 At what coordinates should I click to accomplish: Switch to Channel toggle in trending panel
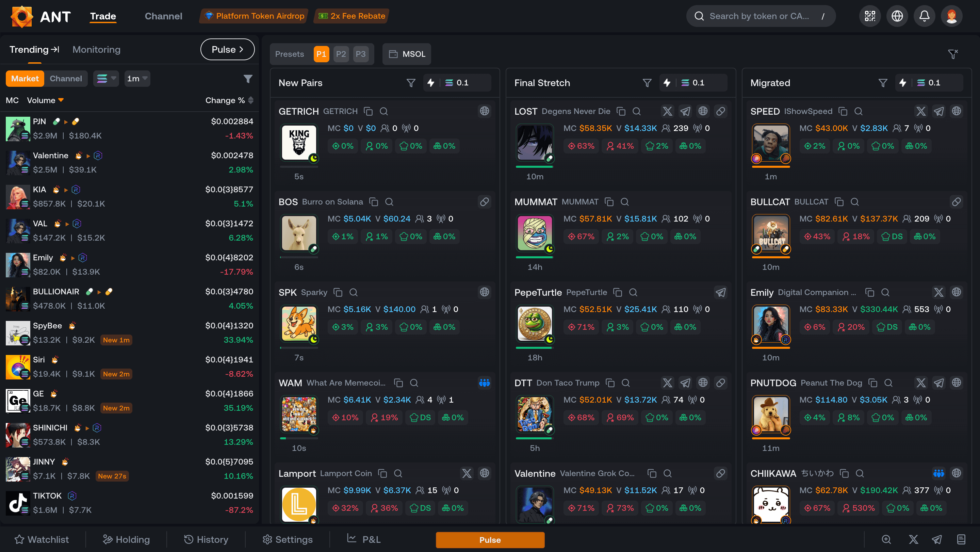tap(66, 79)
